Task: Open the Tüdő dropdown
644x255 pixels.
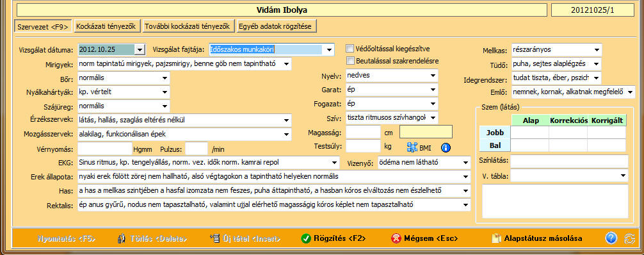Action: (x=597, y=64)
